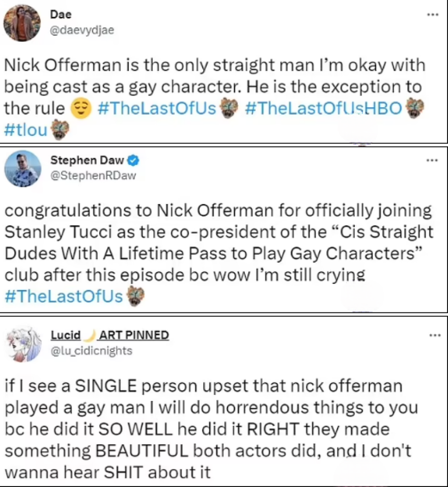Expand the three-dot menu on Stephen Daw's tweet
The image size is (448, 487).
(433, 160)
